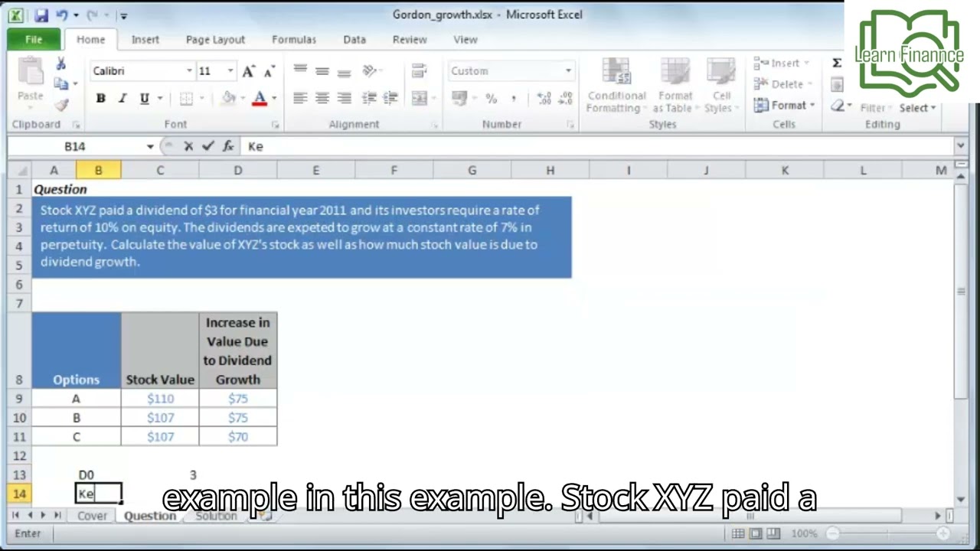This screenshot has height=551, width=980.
Task: Increase font size with Grow Font
Action: point(248,71)
